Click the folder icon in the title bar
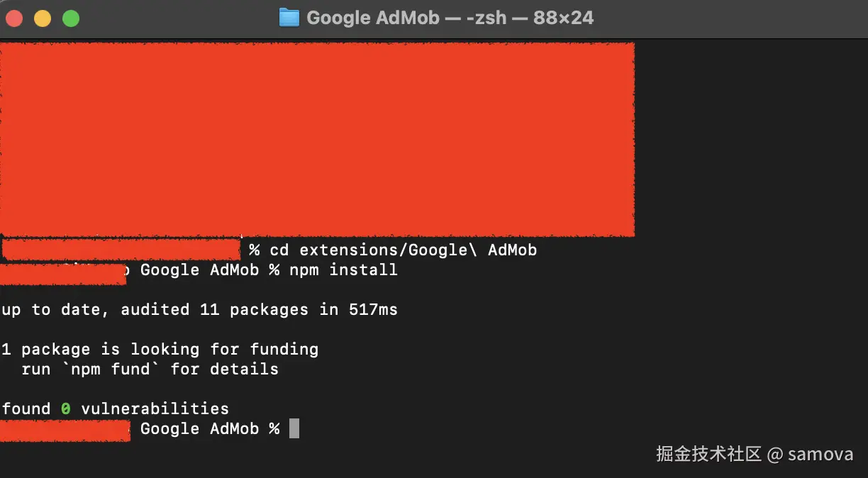The image size is (868, 478). tap(291, 17)
